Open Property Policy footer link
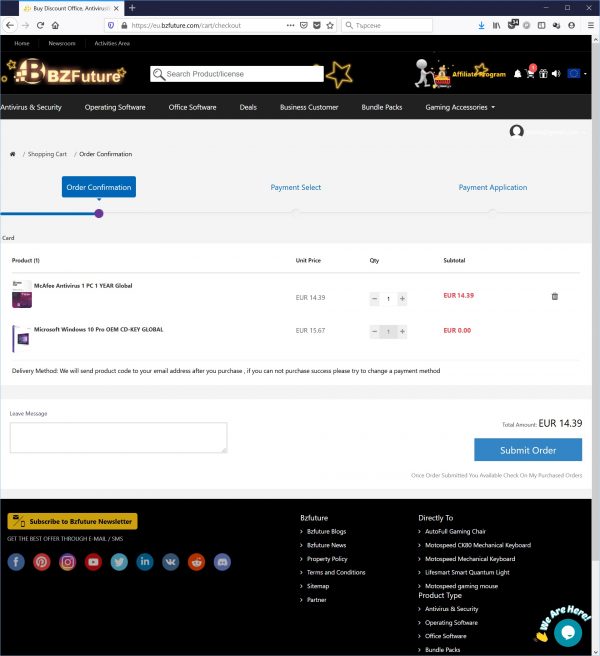 click(327, 559)
